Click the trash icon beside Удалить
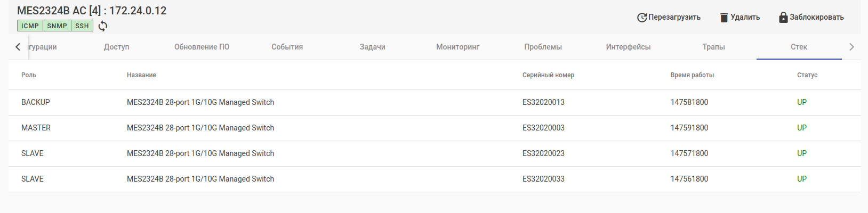The image size is (868, 213). pos(724,18)
